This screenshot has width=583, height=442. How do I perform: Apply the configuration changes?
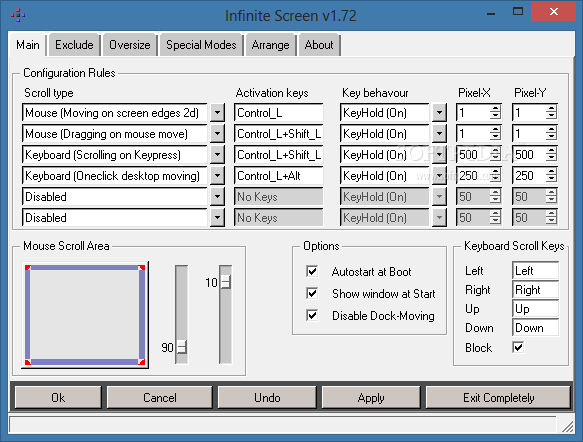[x=371, y=397]
